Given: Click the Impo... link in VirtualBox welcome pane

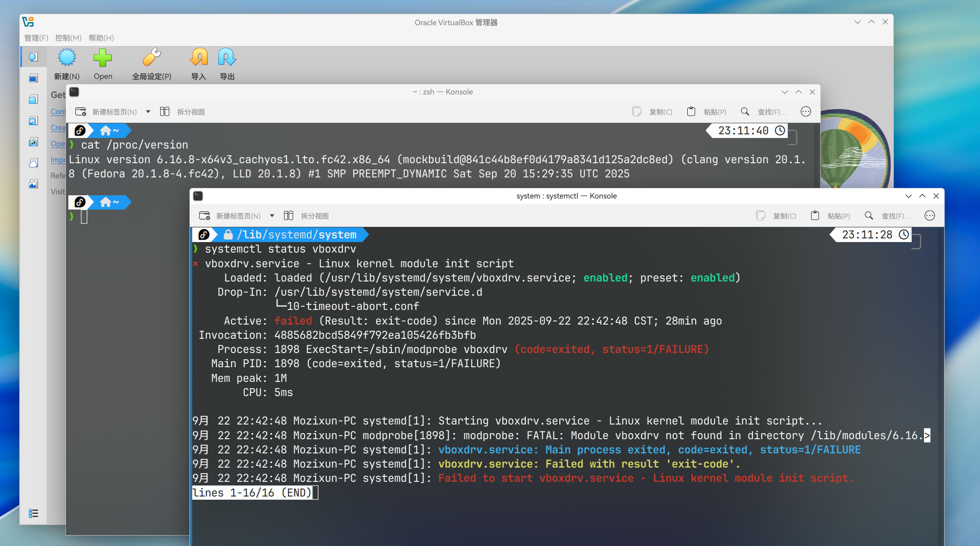Looking at the screenshot, I should [58, 160].
